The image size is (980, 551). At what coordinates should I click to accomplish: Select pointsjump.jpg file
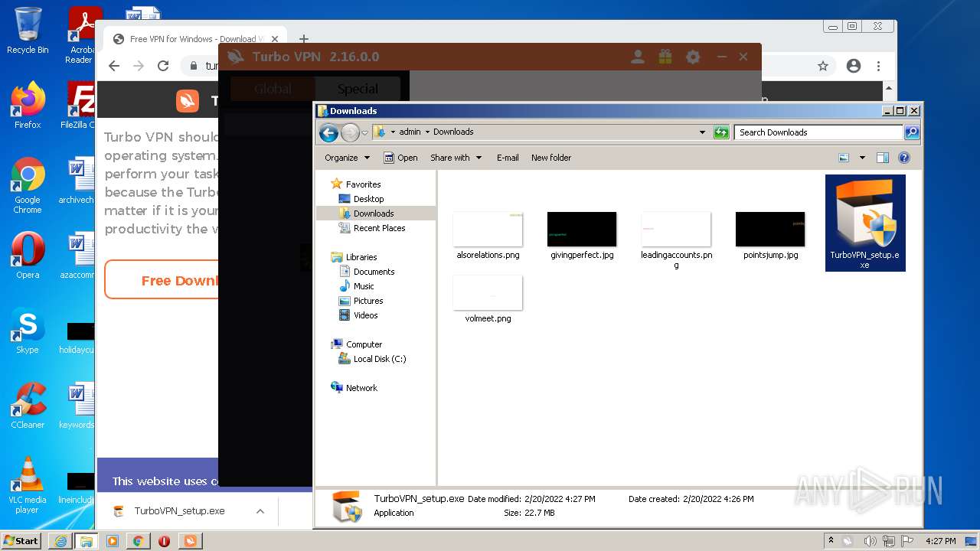point(770,236)
